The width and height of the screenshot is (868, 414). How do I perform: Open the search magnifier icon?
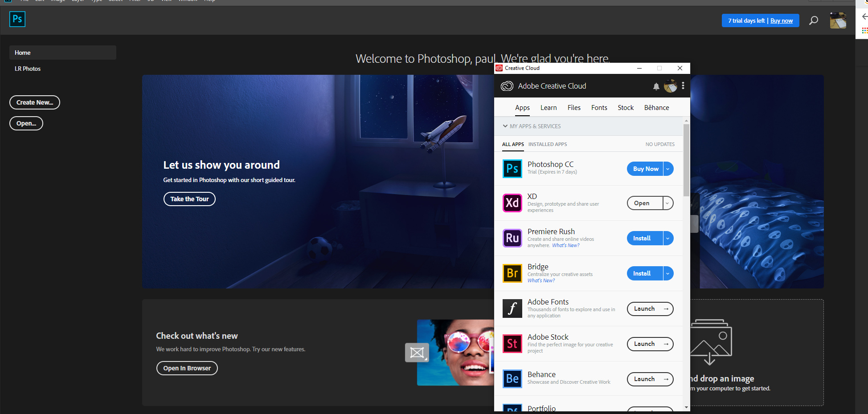pos(813,20)
